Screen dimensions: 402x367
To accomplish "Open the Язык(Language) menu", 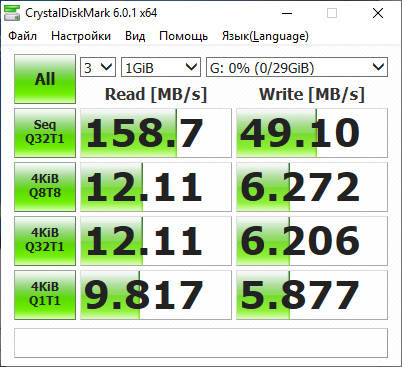I will pos(265,36).
